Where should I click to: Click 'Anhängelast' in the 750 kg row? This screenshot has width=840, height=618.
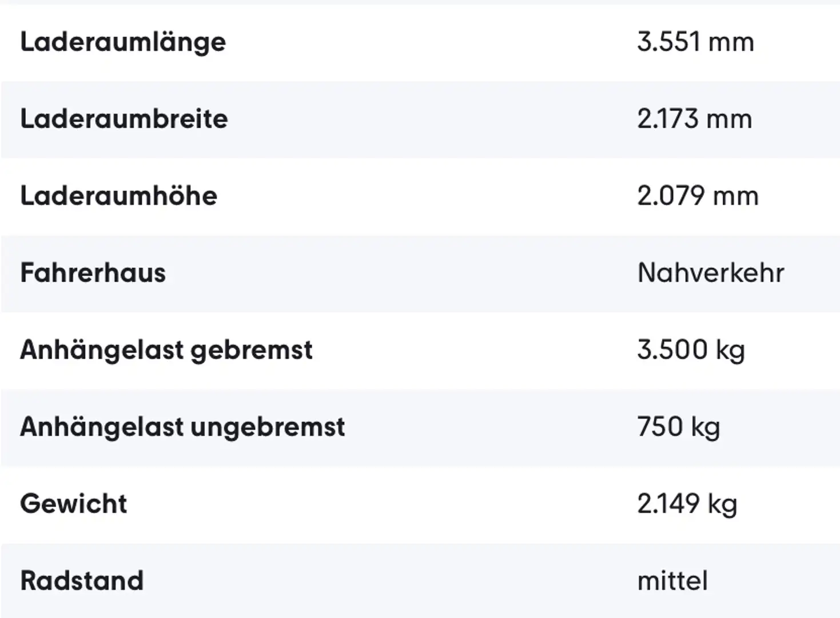(102, 427)
